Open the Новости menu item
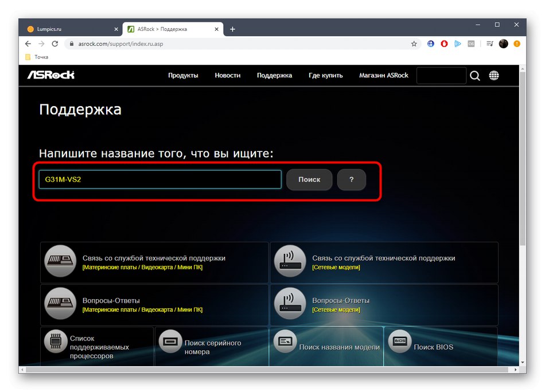This screenshot has height=392, width=545. 228,75
